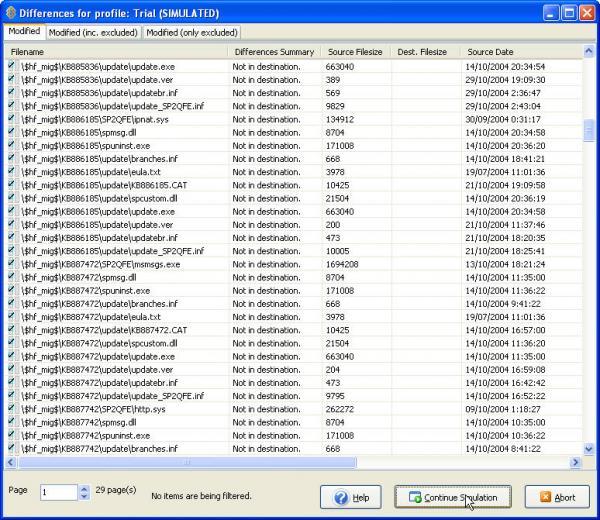The width and height of the screenshot is (600, 520).
Task: Select the KB885836\update\update_SP2QFE.inf filename
Action: pyautogui.click(x=112, y=106)
